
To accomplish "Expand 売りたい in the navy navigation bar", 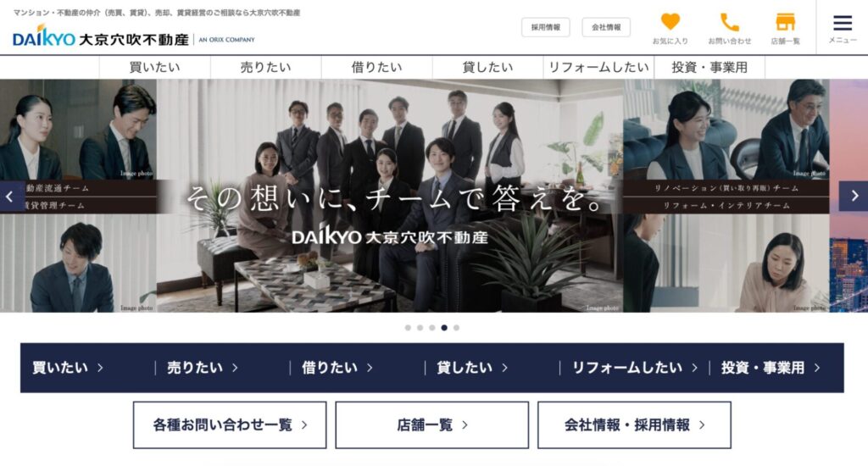I will (x=203, y=368).
